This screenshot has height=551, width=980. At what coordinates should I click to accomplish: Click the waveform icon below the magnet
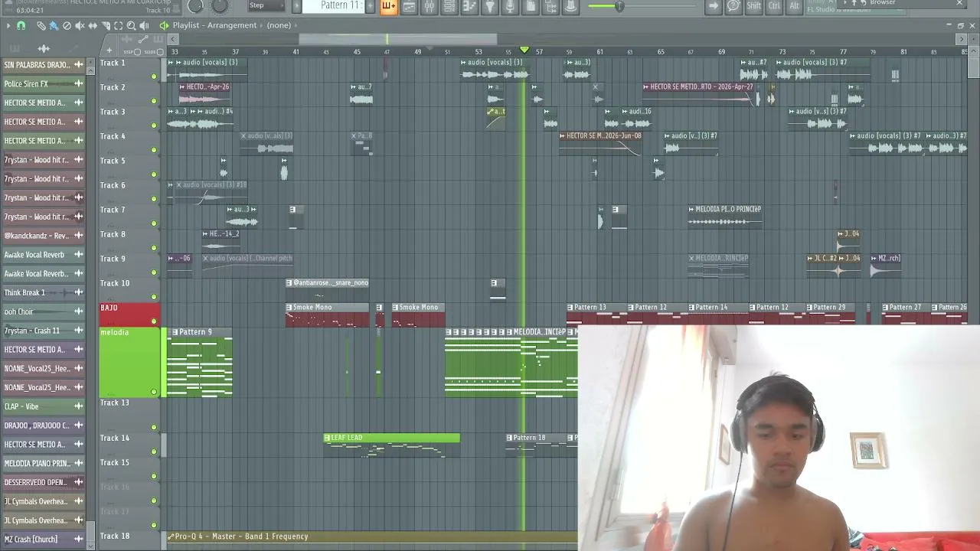(x=44, y=48)
